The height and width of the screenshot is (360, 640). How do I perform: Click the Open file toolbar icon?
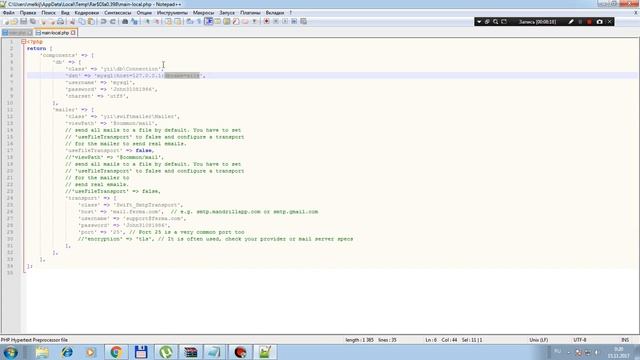tap(14, 21)
